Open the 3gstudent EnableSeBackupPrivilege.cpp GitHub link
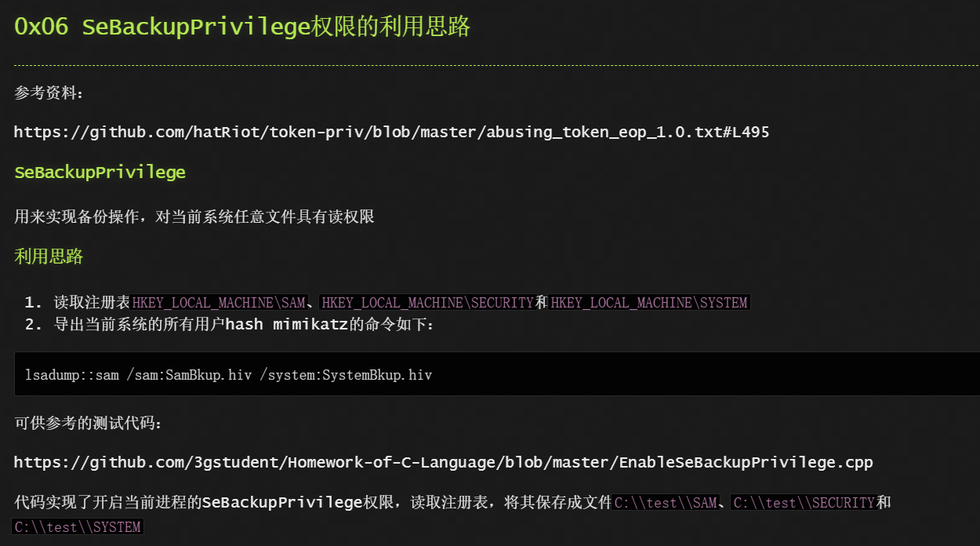This screenshot has height=546, width=980. click(444, 462)
